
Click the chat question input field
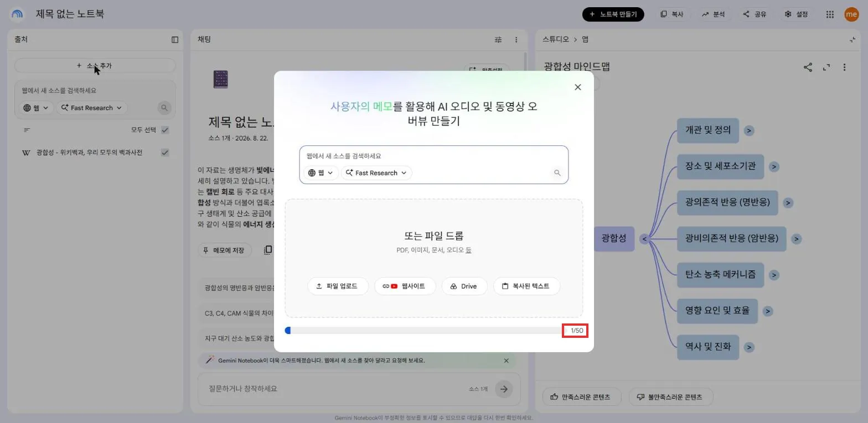click(x=335, y=389)
